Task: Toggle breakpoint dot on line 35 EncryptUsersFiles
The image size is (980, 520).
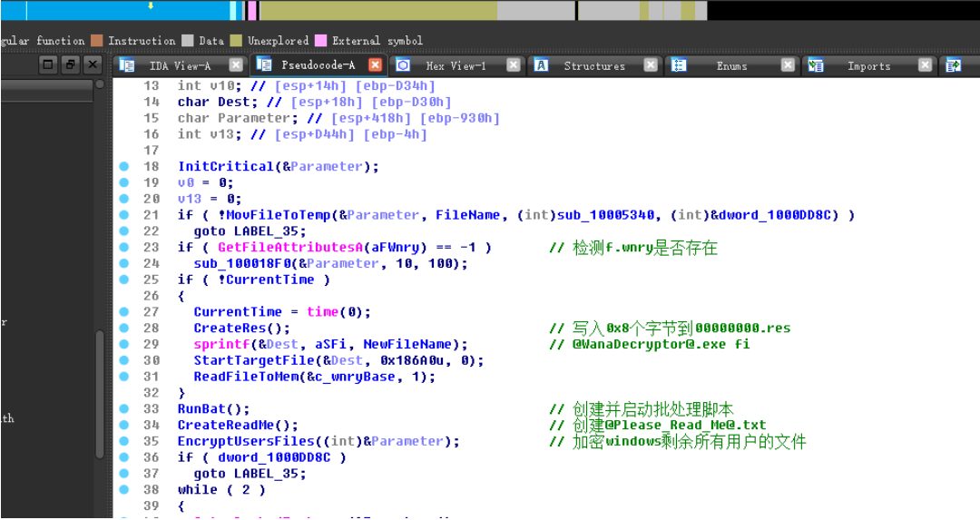Action: pyautogui.click(x=123, y=441)
